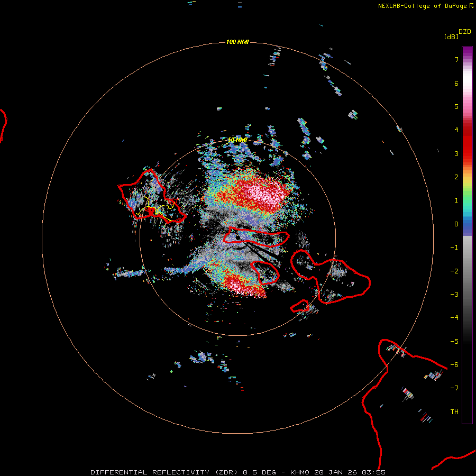Click the 5 value on the color scale
The image size is (476, 476).
pos(456,106)
